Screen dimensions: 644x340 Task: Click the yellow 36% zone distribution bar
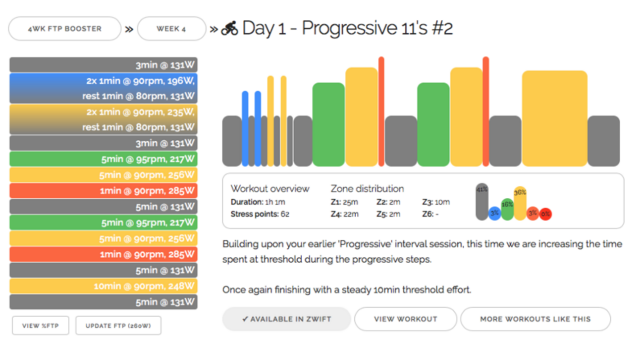tap(520, 203)
